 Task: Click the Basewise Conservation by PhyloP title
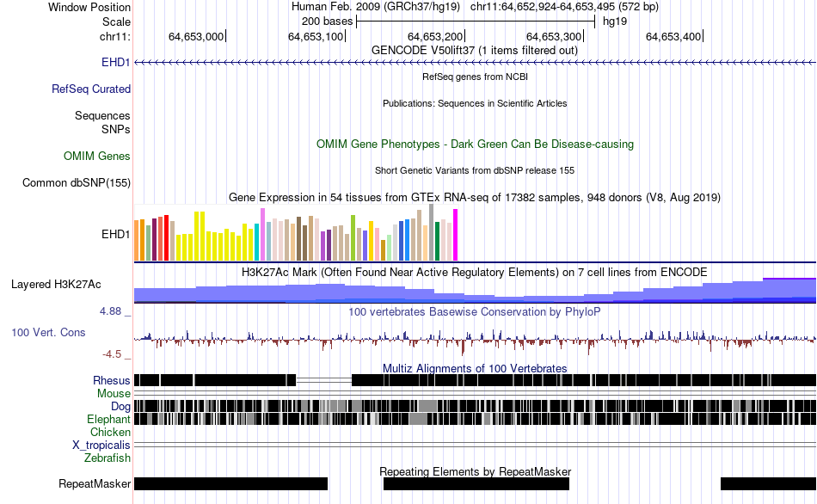tap(475, 312)
